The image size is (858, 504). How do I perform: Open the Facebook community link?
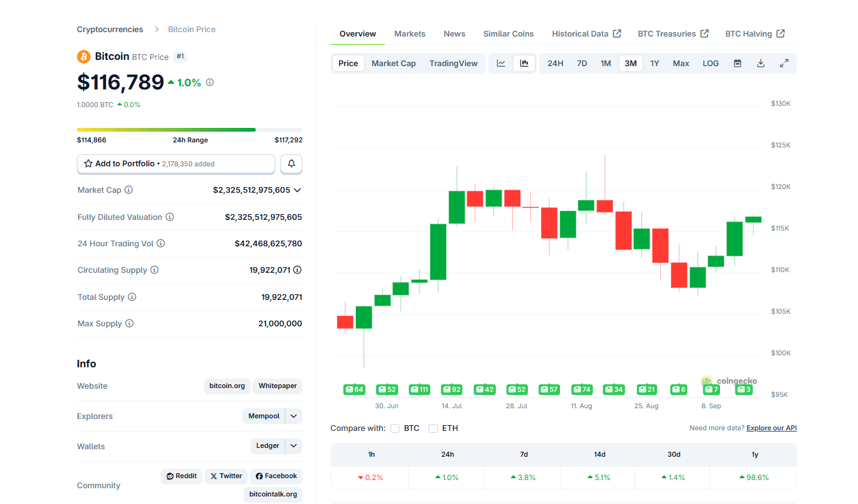click(276, 476)
